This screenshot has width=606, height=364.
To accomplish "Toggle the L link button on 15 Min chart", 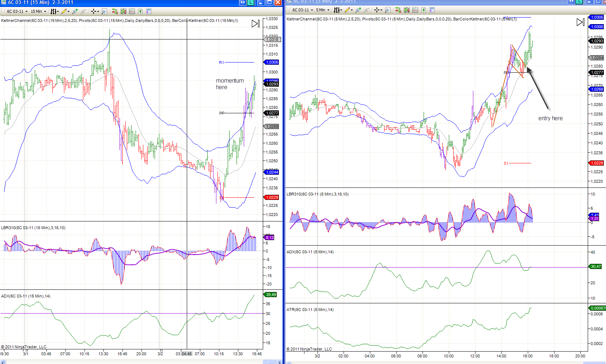I will pos(251,3).
